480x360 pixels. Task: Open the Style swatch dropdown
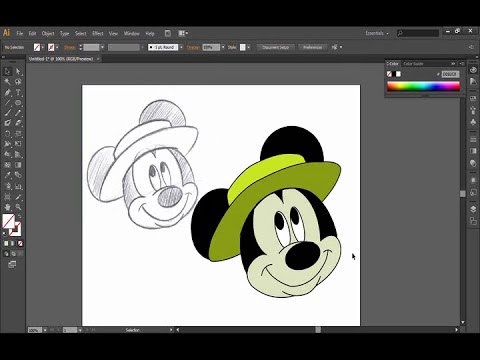pyautogui.click(x=249, y=47)
